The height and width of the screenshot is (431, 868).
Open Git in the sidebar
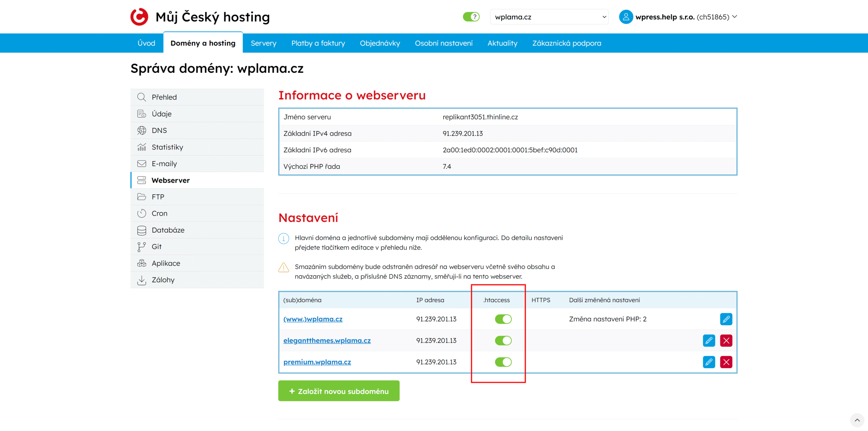pyautogui.click(x=197, y=247)
